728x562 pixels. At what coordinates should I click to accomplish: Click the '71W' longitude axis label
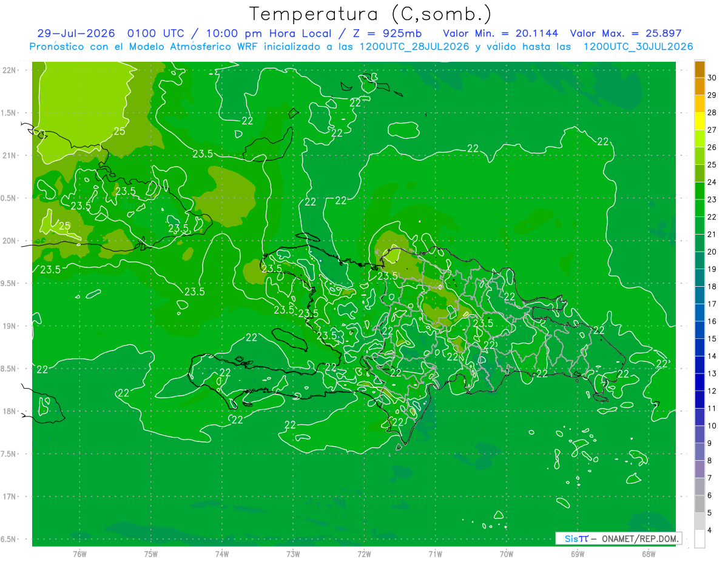[x=435, y=554]
